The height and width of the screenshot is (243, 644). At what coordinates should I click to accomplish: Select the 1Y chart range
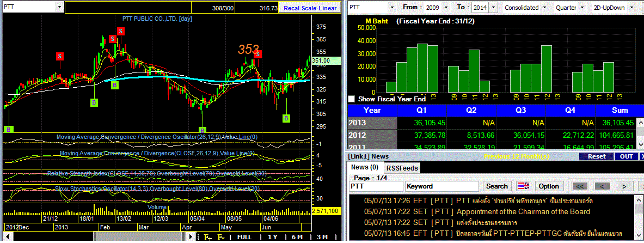tap(273, 237)
